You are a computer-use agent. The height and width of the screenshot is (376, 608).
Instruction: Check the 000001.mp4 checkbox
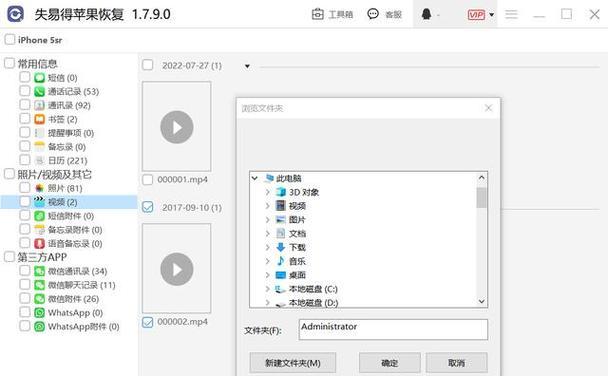[x=148, y=179]
